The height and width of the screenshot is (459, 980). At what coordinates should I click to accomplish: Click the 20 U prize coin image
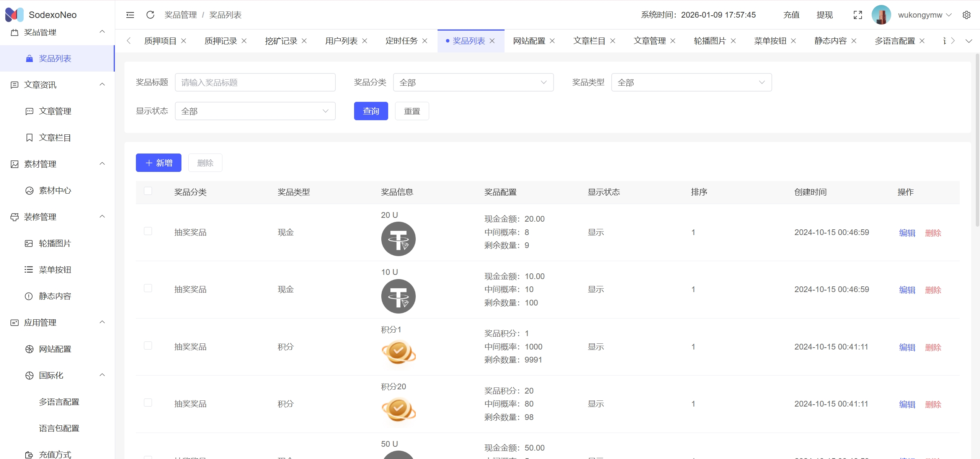[398, 239]
